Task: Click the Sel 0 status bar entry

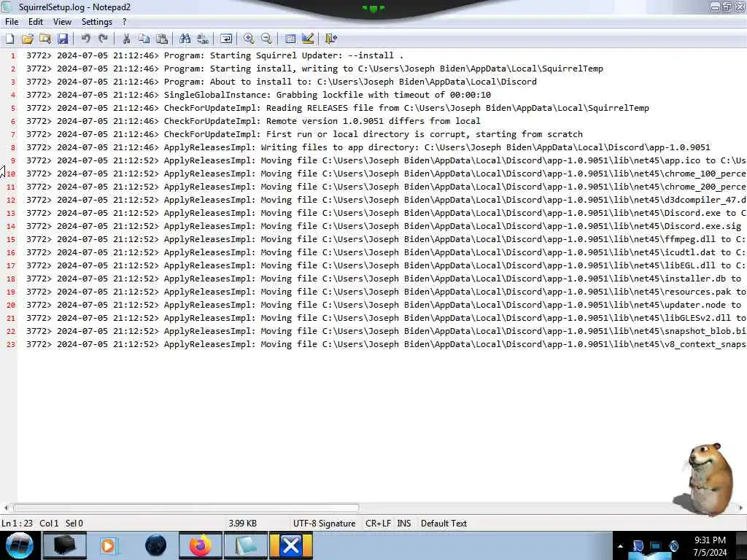Action: (x=74, y=524)
